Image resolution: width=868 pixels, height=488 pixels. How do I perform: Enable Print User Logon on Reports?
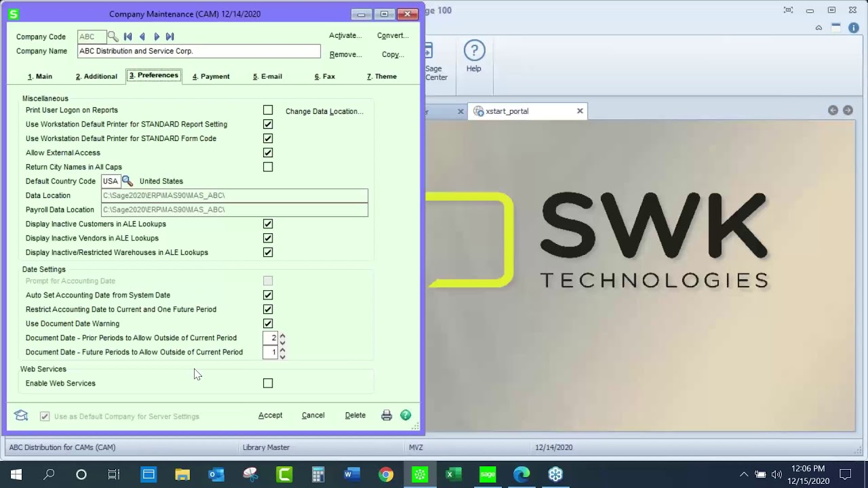pyautogui.click(x=268, y=110)
